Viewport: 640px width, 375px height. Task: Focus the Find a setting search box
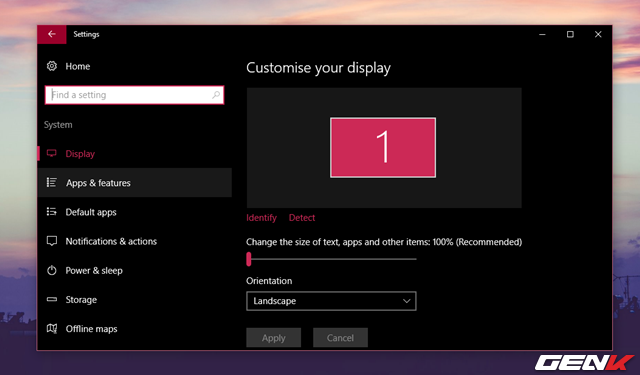134,95
